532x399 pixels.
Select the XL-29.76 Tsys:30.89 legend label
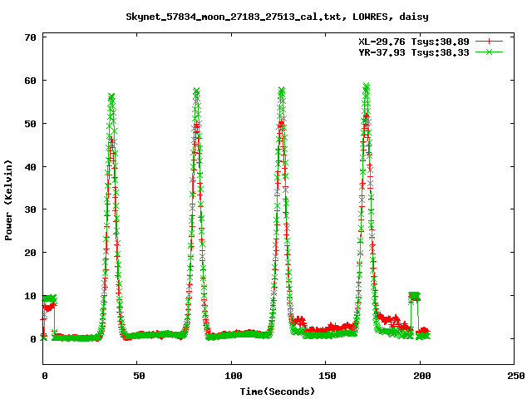(414, 42)
